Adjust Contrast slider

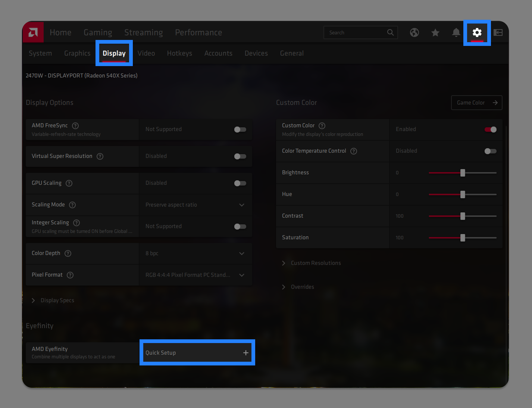pos(463,216)
